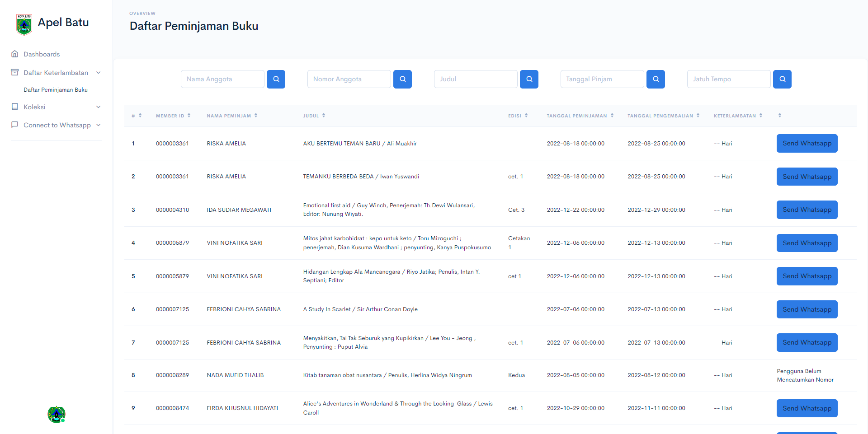
Task: Sort by Keterlambatan column header
Action: pos(735,116)
